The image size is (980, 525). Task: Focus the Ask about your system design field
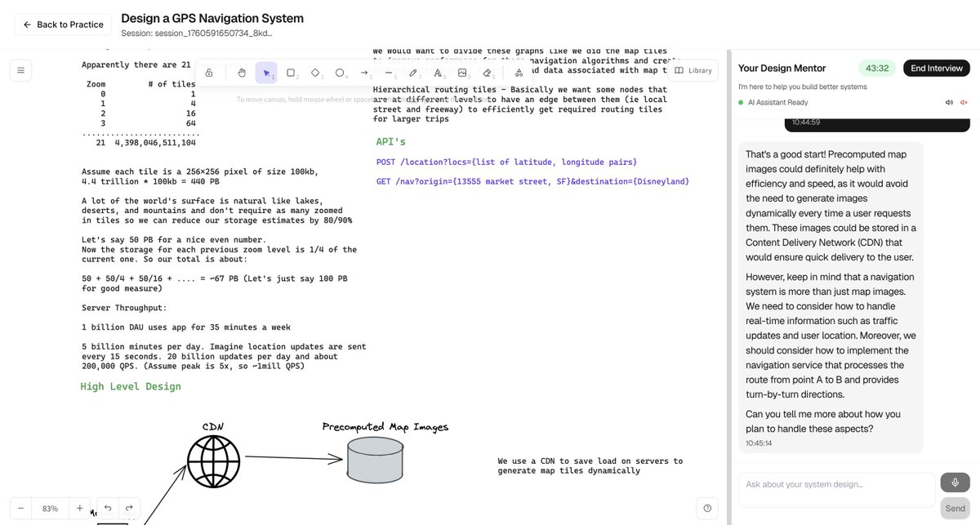click(836, 490)
